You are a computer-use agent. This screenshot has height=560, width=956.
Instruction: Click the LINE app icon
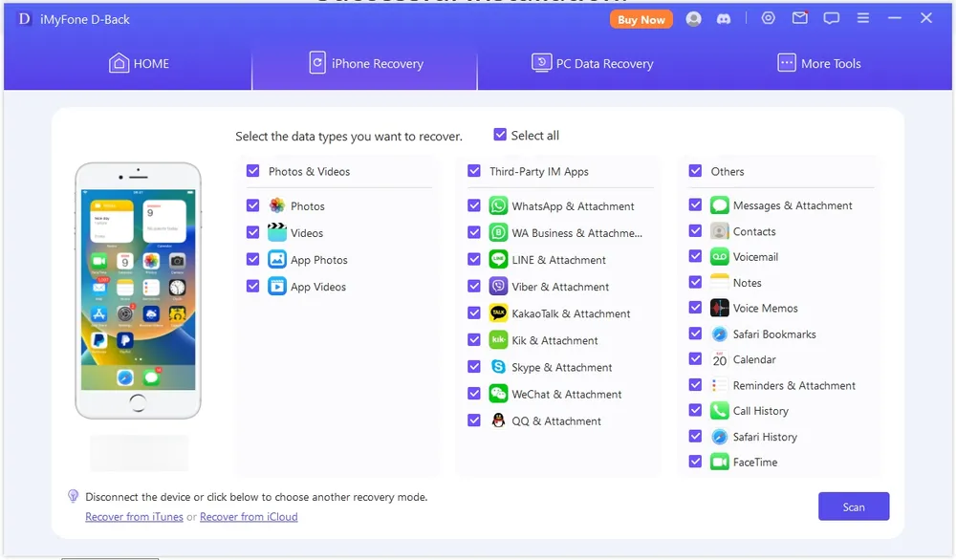pyautogui.click(x=498, y=259)
